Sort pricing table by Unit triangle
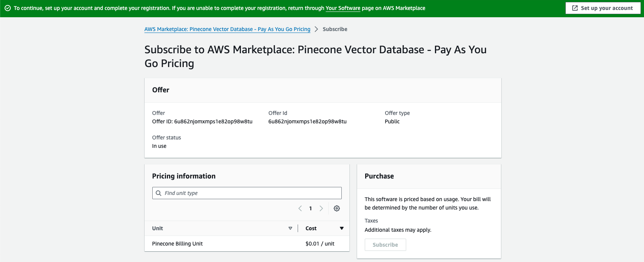 (x=290, y=228)
